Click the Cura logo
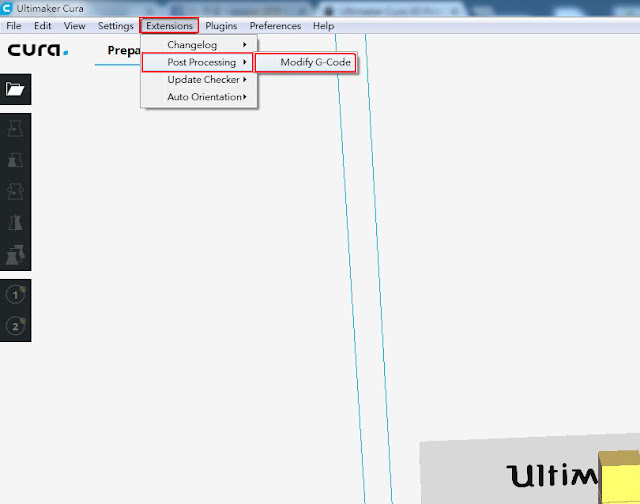The image size is (640, 504). 38,50
